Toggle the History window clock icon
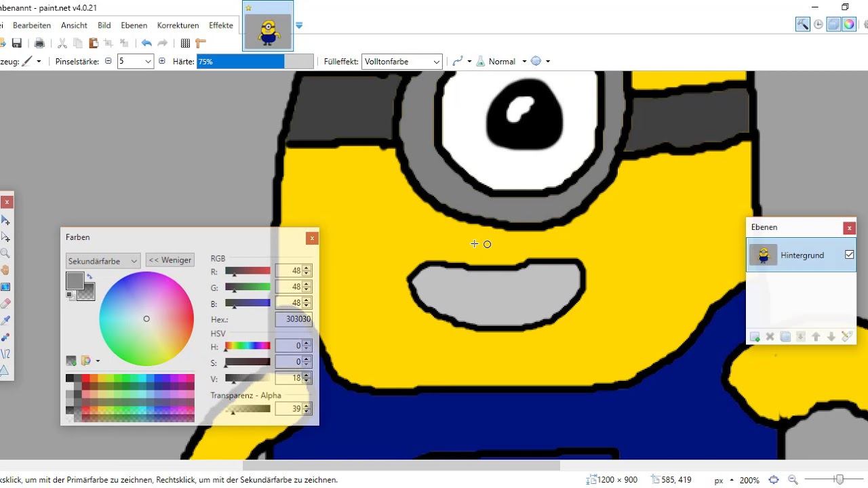 818,24
